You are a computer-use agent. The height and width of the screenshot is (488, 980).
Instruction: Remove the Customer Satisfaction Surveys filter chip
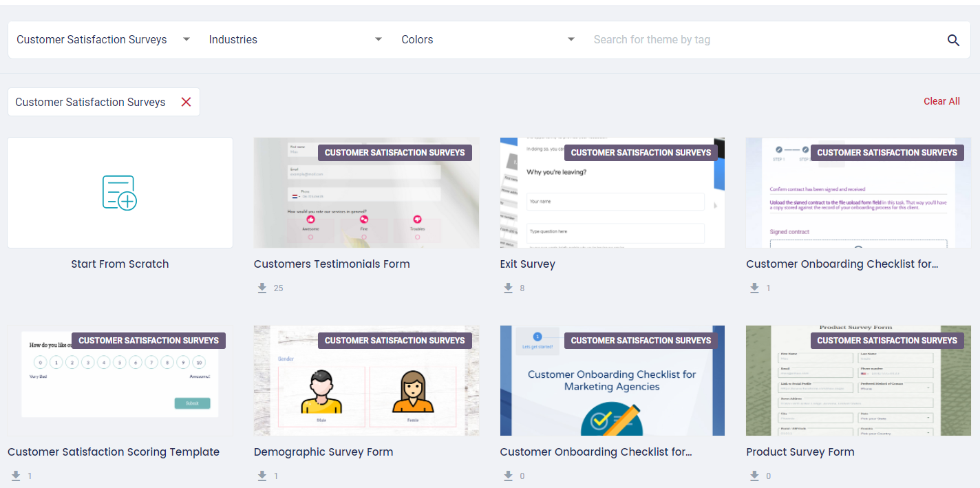click(x=186, y=102)
